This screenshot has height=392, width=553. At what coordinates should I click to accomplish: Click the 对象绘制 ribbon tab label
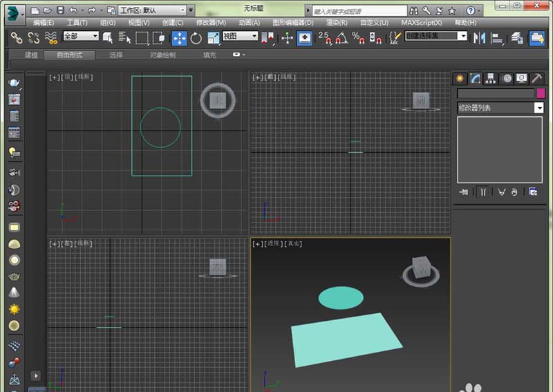pyautogui.click(x=162, y=55)
